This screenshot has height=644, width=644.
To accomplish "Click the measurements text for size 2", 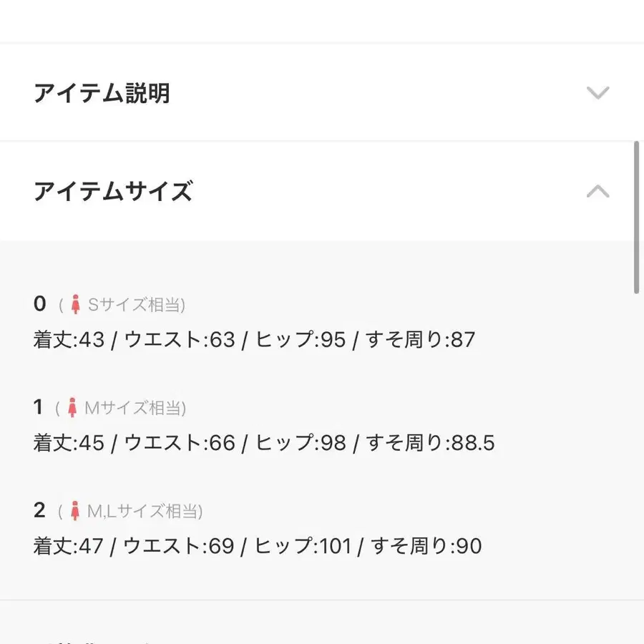I will (258, 546).
